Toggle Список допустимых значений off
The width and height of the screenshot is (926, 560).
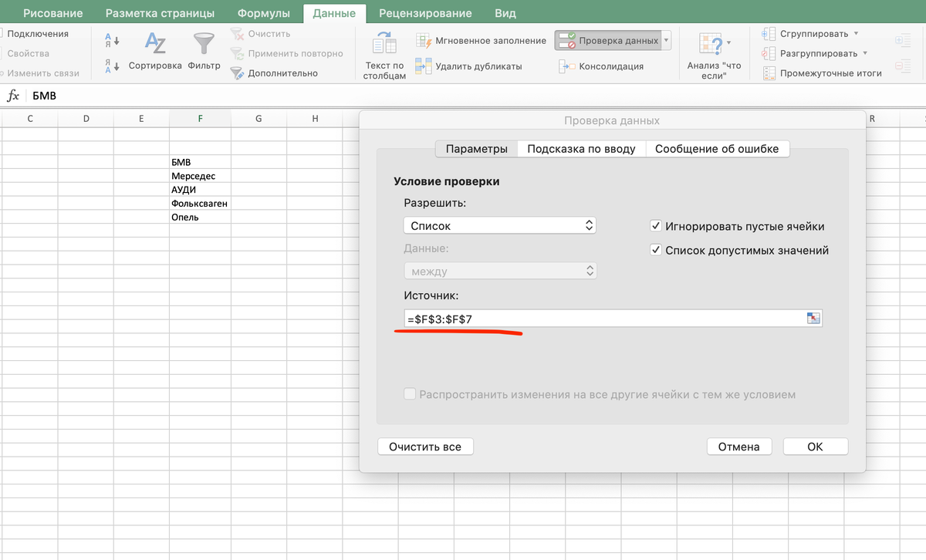tap(656, 250)
